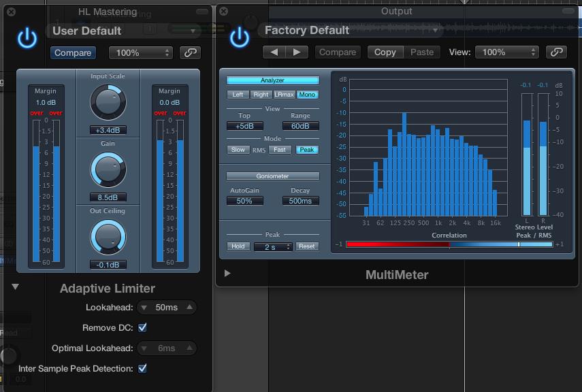This screenshot has width=582, height=392.
Task: Expand MultiMeter extended parameters triangle
Action: click(x=227, y=273)
